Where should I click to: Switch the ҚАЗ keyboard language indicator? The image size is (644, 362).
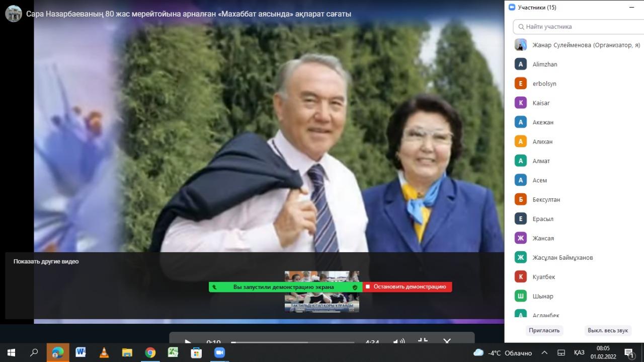coord(579,353)
